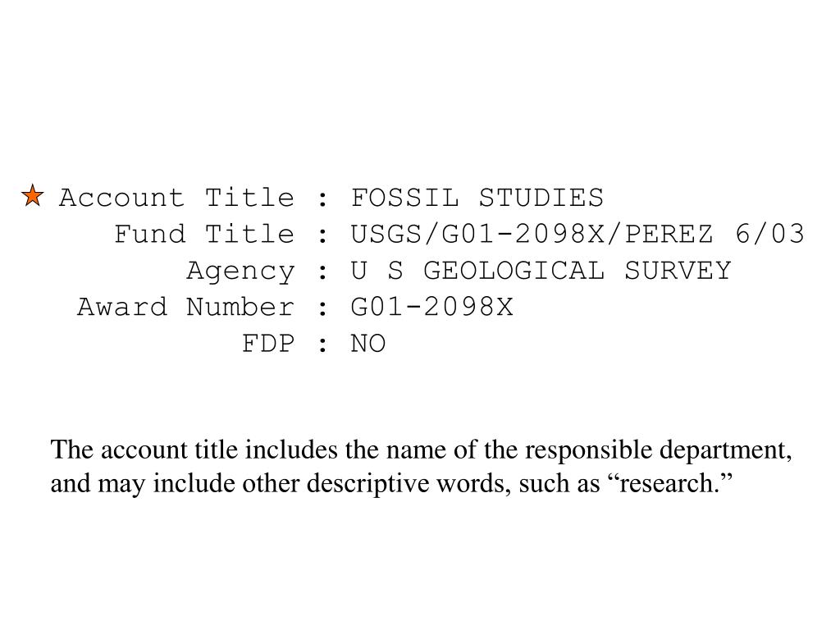Image resolution: width=840 pixels, height=630 pixels.
Task: Click the 6/03 date in fund title
Action: (769, 235)
